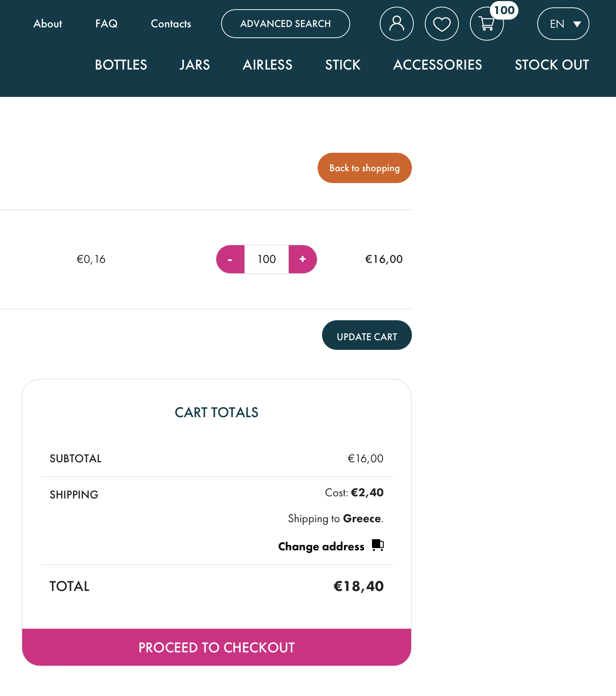Go to the Airless category
This screenshot has width=616, height=696.
point(267,65)
